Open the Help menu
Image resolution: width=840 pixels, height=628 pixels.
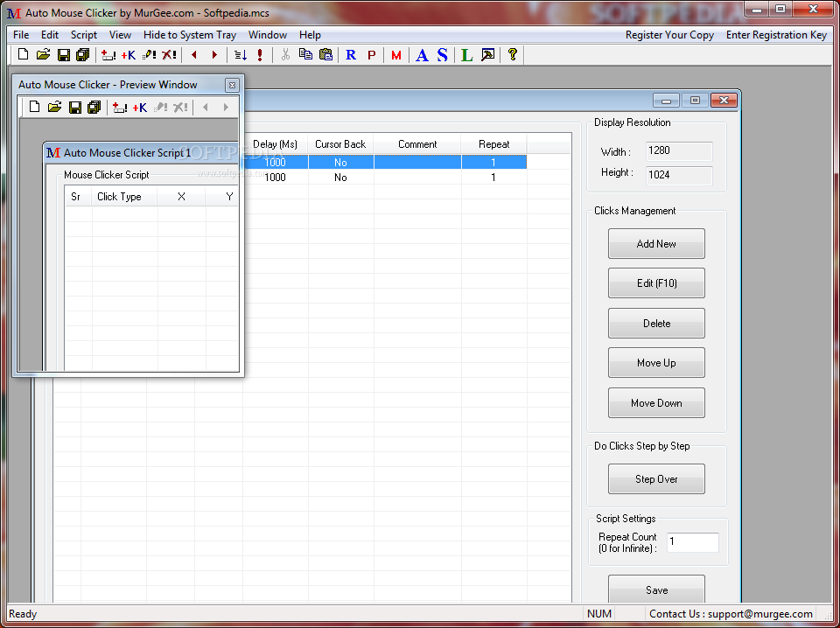310,35
